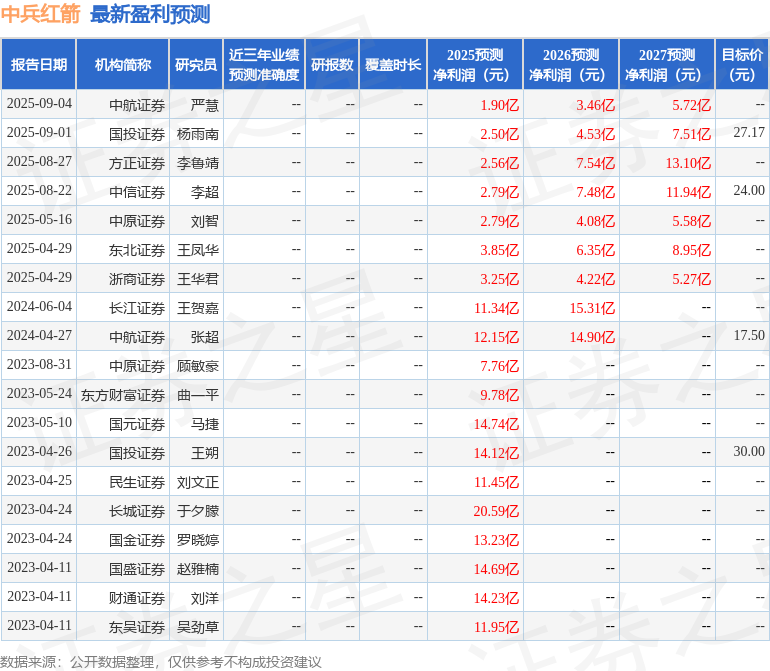Click 东方财富证券 institution name
Screen dimensions: 770x671
(x=123, y=394)
